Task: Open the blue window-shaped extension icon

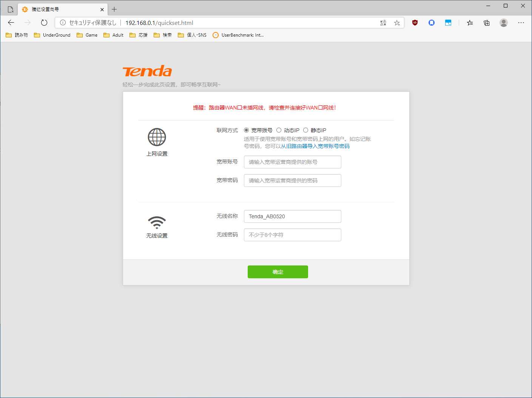Action: (x=448, y=23)
